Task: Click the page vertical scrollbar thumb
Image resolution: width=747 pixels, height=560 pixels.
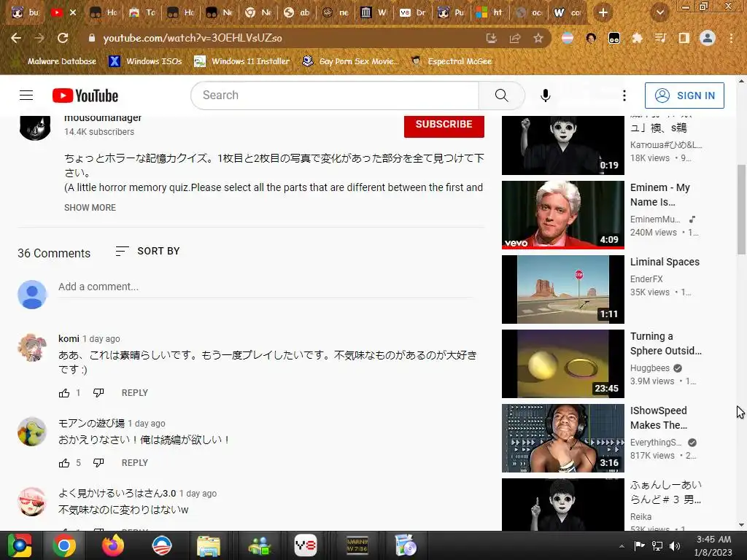Action: click(x=741, y=209)
